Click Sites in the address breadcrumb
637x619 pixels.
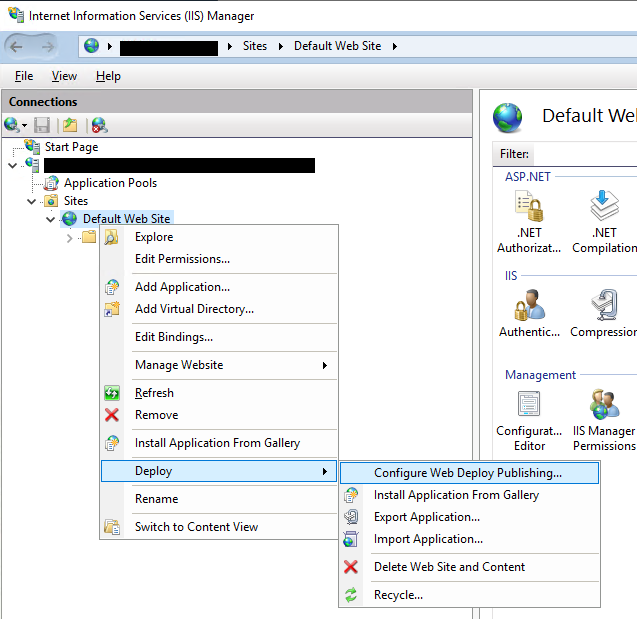(x=255, y=46)
